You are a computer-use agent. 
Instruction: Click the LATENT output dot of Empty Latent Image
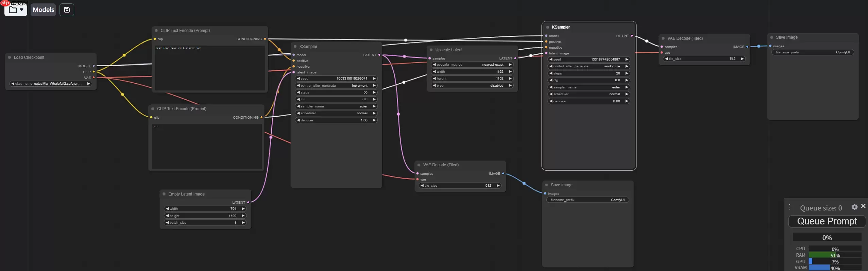(248, 203)
